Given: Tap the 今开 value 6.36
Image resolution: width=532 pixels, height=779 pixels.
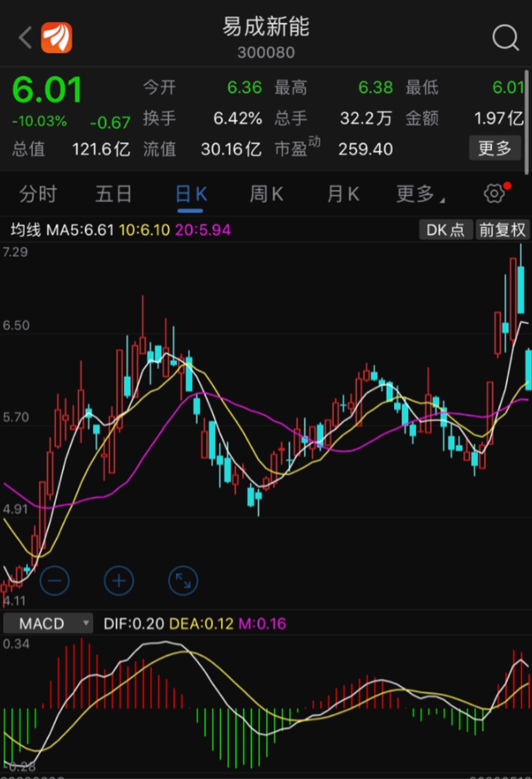Looking at the screenshot, I should pos(244,87).
